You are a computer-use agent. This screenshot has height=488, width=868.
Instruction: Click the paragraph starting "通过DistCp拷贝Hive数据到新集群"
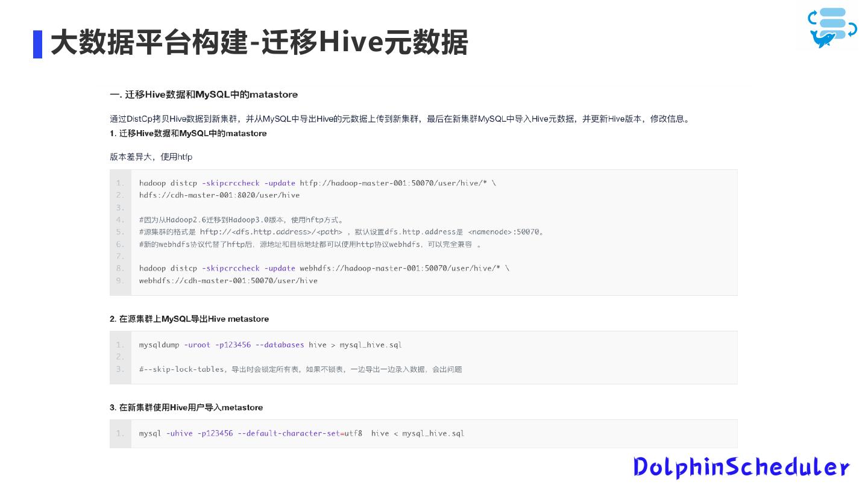(x=399, y=119)
